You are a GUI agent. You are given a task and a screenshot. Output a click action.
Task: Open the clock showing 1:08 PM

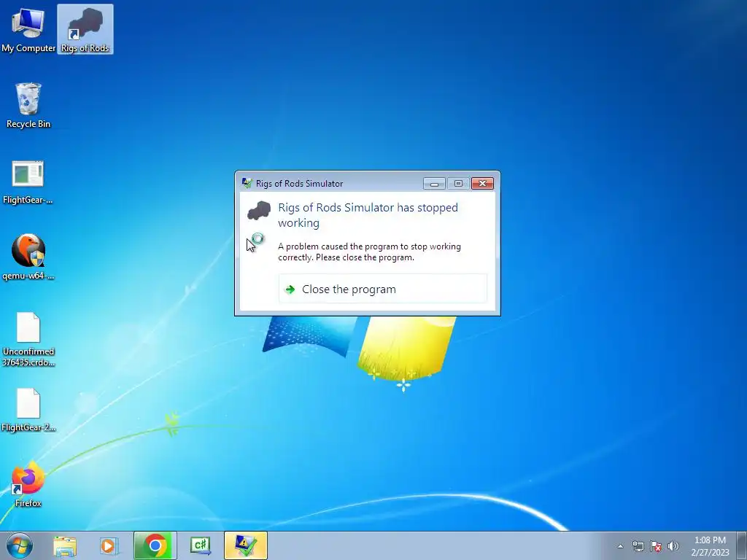point(710,540)
